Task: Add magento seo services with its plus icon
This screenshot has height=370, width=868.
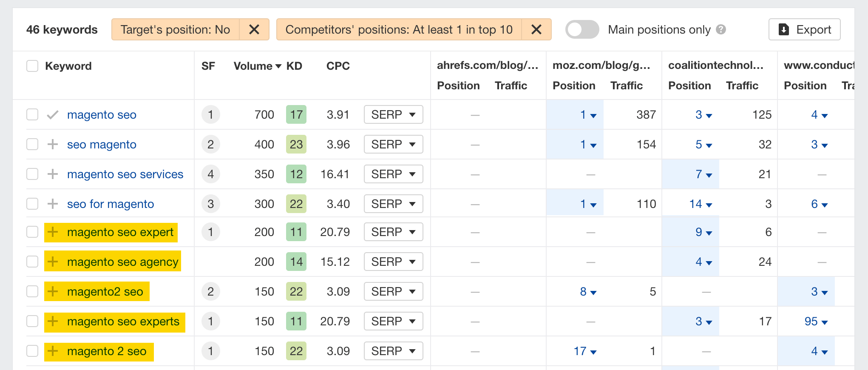Action: (x=53, y=174)
